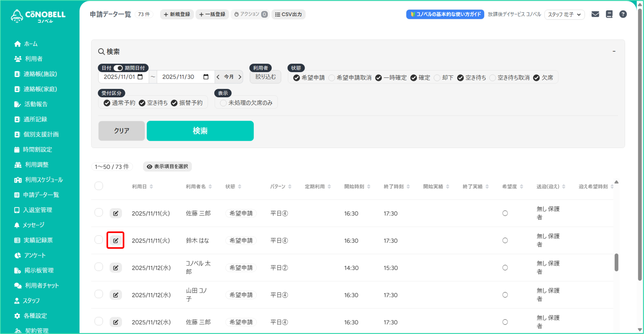644x334 pixels.
Task: Click the envelope mail icon in header
Action: point(595,14)
